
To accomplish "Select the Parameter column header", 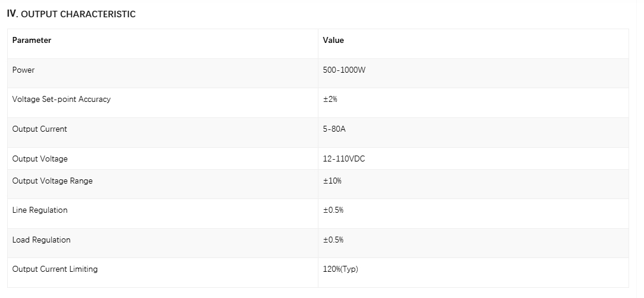I will click(x=32, y=41).
